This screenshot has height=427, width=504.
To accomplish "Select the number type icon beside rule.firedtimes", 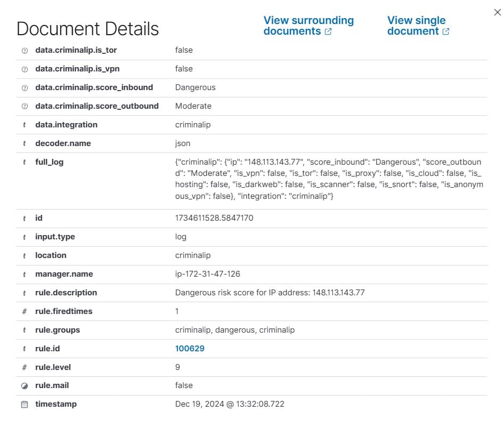I will pyautogui.click(x=24, y=311).
